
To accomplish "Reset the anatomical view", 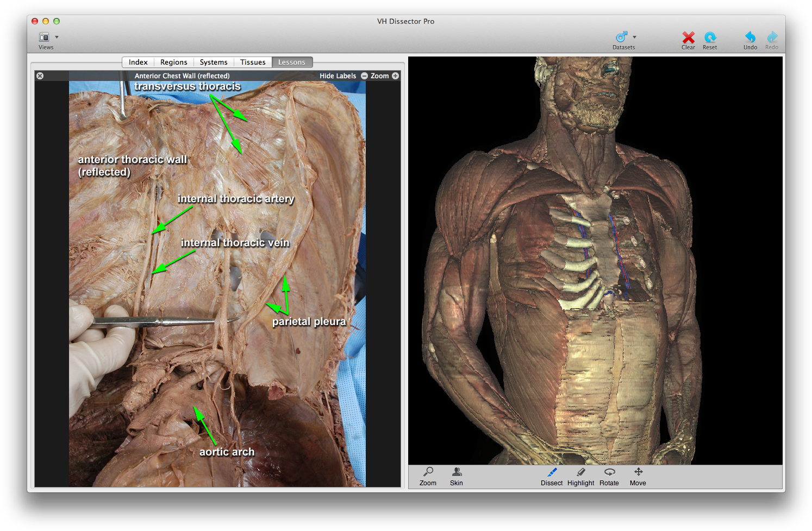I will click(710, 38).
